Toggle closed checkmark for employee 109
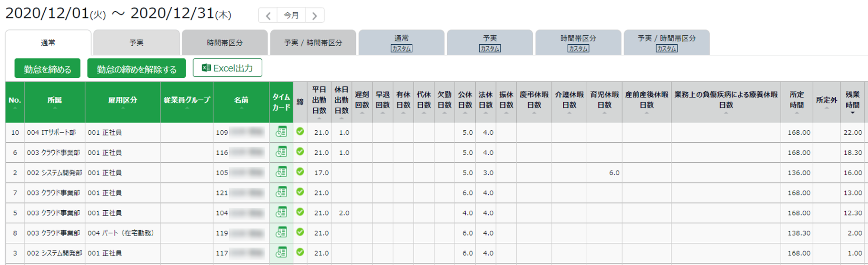This screenshot has height=265, width=868. [300, 132]
